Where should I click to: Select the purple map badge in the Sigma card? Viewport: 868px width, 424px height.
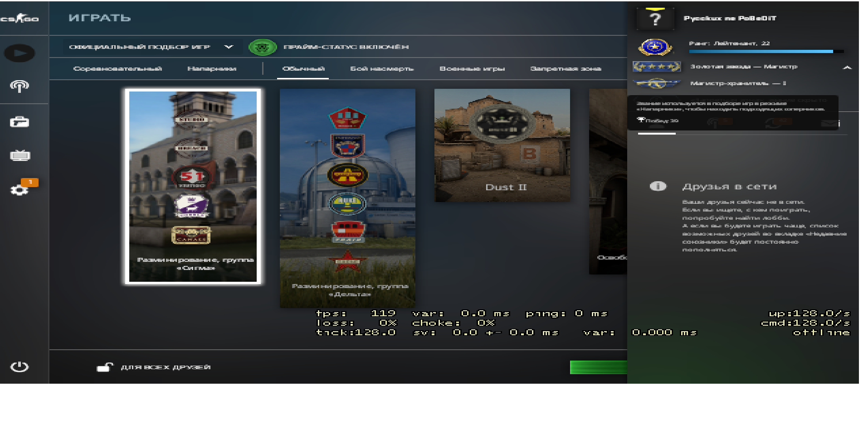pyautogui.click(x=192, y=206)
